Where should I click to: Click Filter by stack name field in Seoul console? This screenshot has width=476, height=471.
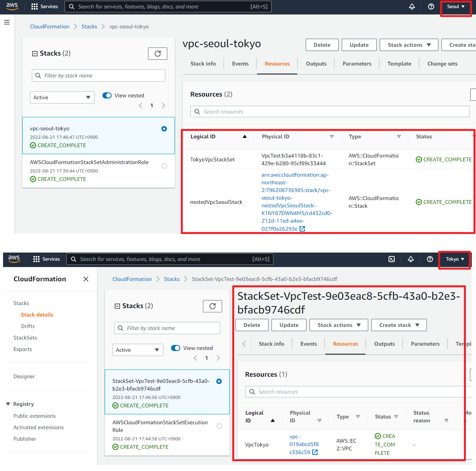pyautogui.click(x=99, y=75)
